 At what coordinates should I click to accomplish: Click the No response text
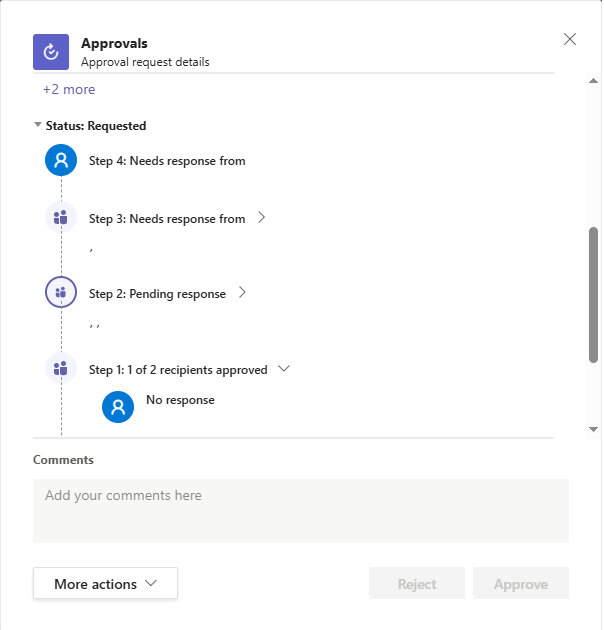tap(181, 400)
